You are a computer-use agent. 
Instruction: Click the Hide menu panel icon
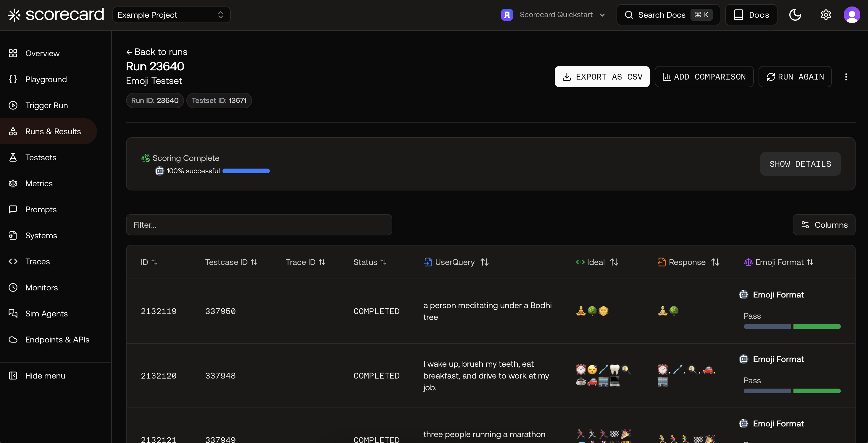(x=13, y=376)
